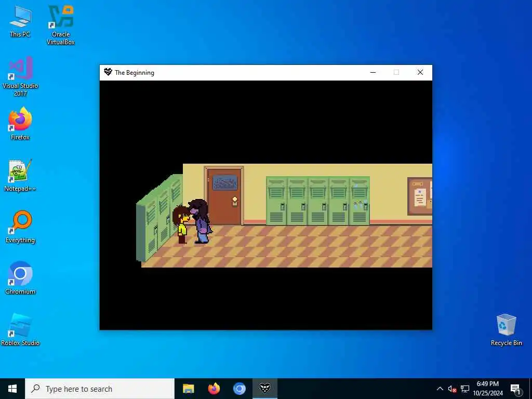Select the Chromium desktop shortcut
This screenshot has height=399, width=532.
[20, 278]
